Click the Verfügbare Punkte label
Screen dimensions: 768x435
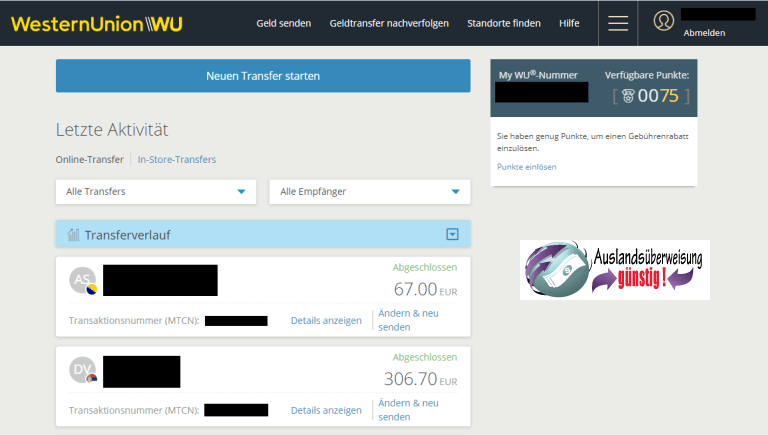click(647, 75)
